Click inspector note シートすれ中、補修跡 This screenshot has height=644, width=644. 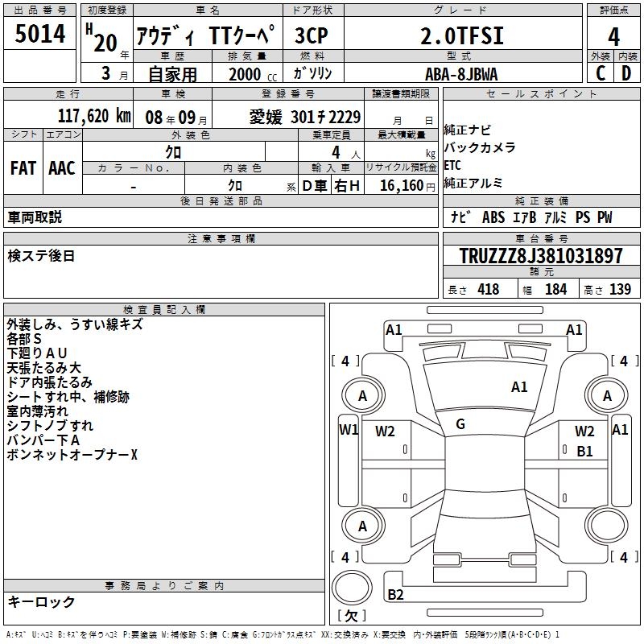pos(68,397)
